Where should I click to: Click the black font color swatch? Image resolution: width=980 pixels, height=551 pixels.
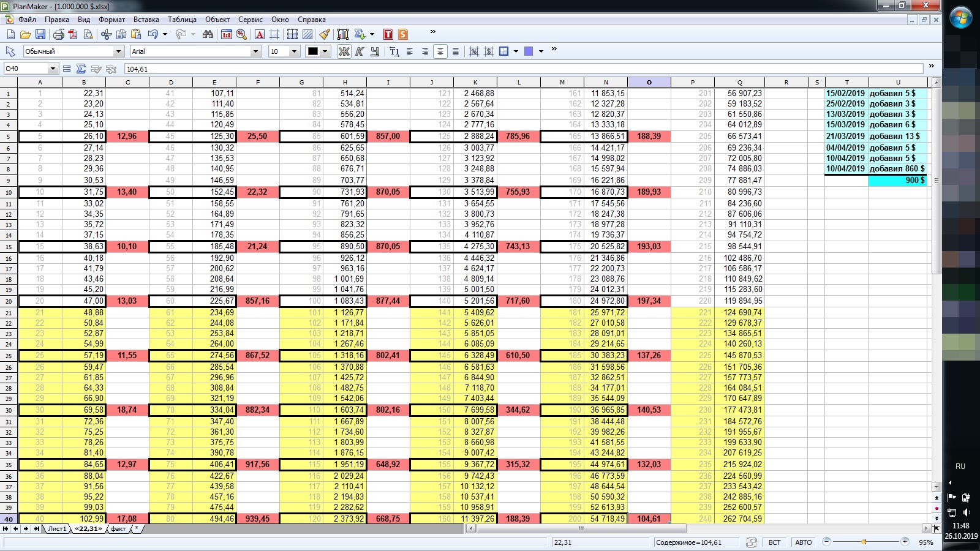313,51
